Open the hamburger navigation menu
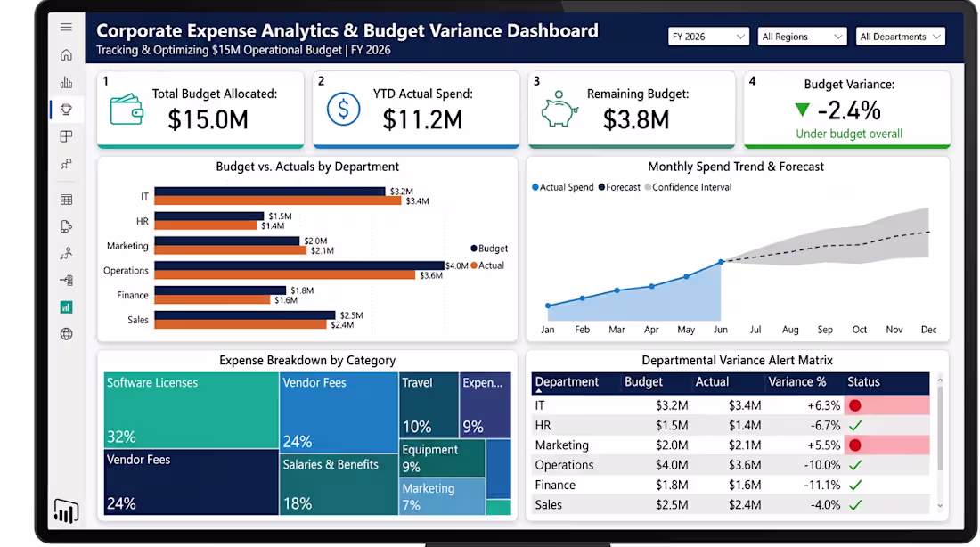This screenshot has width=980, height=547. (66, 27)
